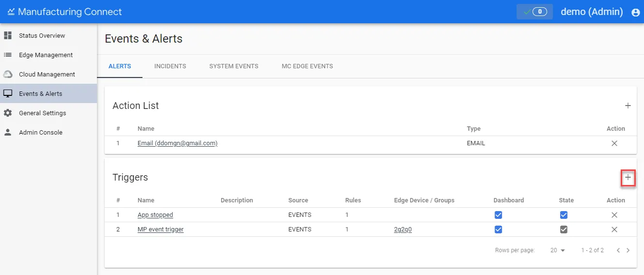Click the Events & Alerts monitor icon
Screen dimensions: 644x275
pos(8,93)
